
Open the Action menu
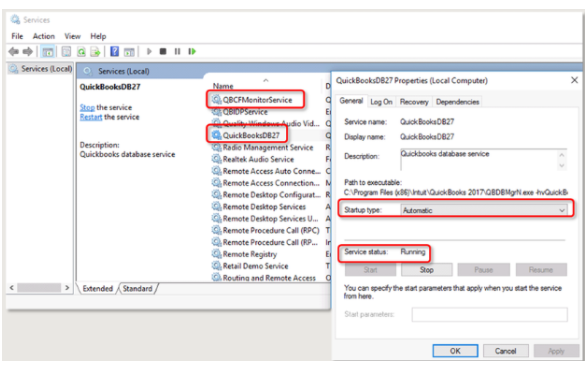click(x=44, y=36)
